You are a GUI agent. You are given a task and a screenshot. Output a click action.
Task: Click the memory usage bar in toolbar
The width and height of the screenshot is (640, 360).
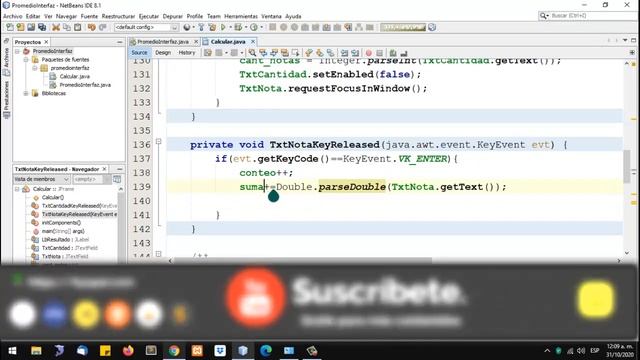403,27
